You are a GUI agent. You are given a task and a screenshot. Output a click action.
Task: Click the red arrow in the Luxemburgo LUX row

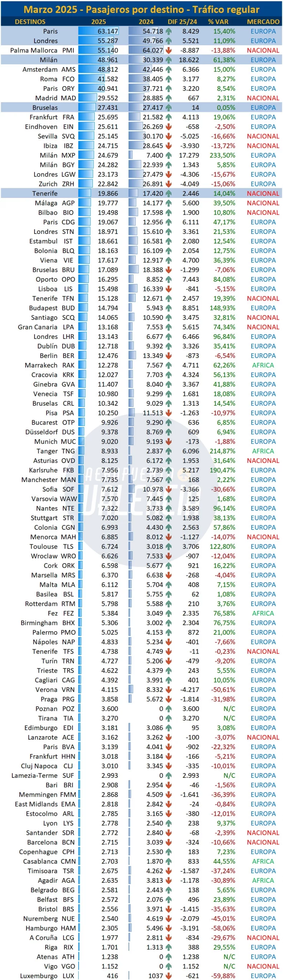[169, 976]
